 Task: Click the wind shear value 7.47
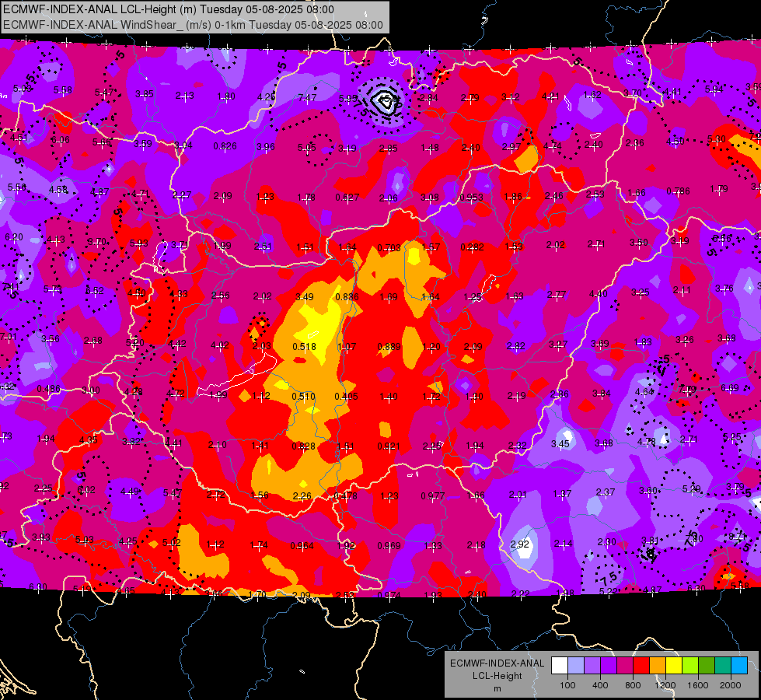point(307,98)
